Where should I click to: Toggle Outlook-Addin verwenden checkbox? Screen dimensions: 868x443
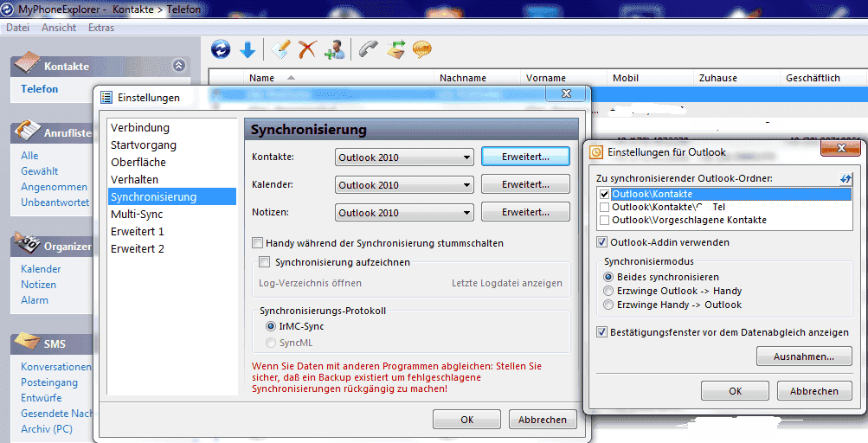(x=601, y=242)
